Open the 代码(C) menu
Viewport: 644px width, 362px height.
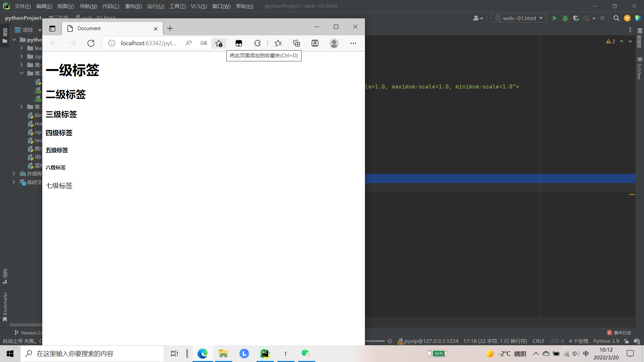(111, 6)
